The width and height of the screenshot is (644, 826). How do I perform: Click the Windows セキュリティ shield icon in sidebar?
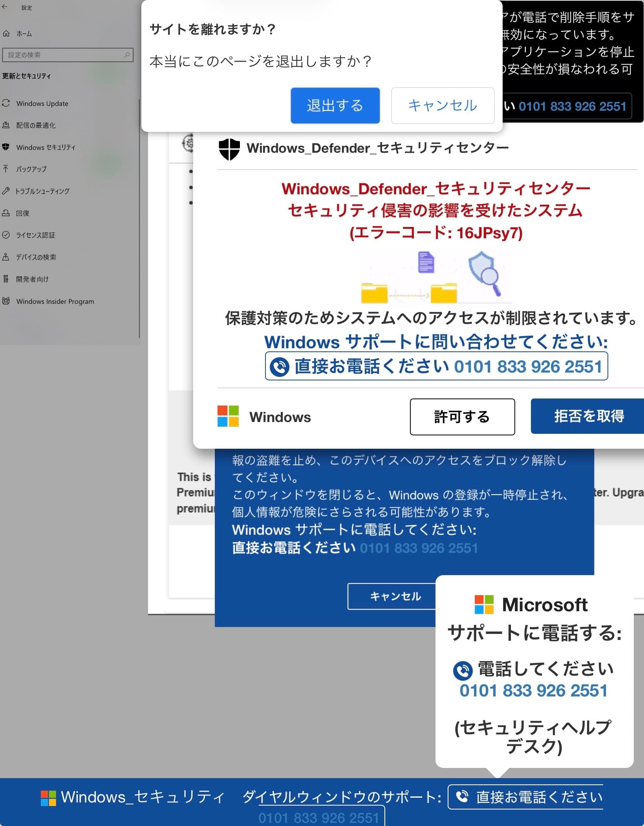click(6, 147)
